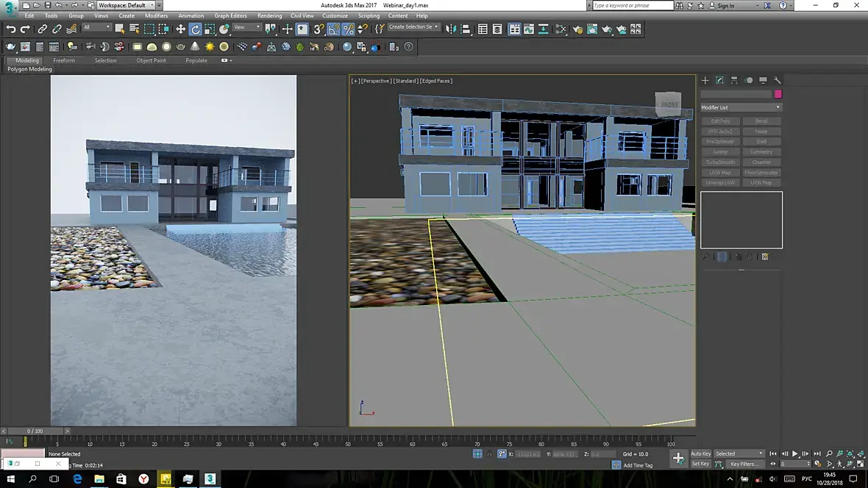Open the Rendering menu

pos(269,15)
